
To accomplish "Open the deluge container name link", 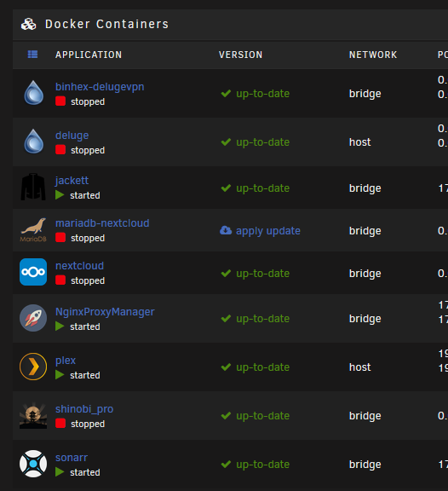I will click(72, 136).
